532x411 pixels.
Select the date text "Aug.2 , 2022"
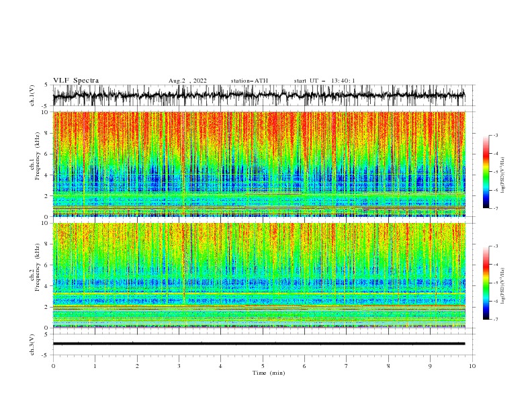(187, 81)
